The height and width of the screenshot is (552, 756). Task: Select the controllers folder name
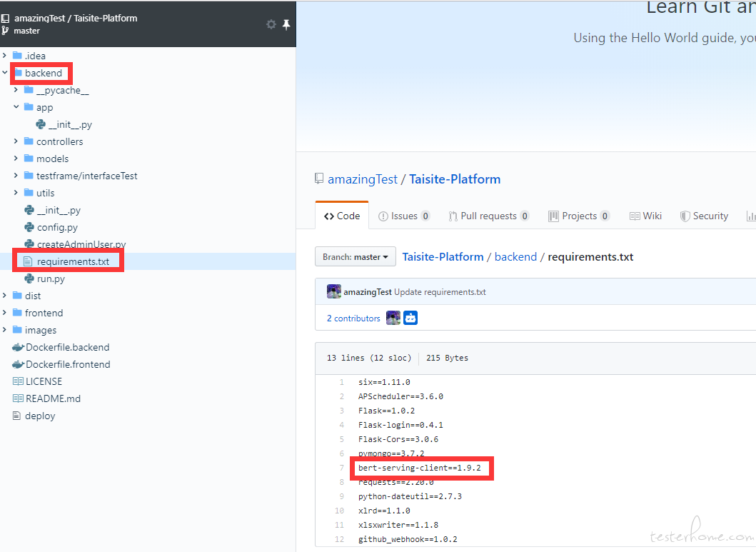[60, 141]
